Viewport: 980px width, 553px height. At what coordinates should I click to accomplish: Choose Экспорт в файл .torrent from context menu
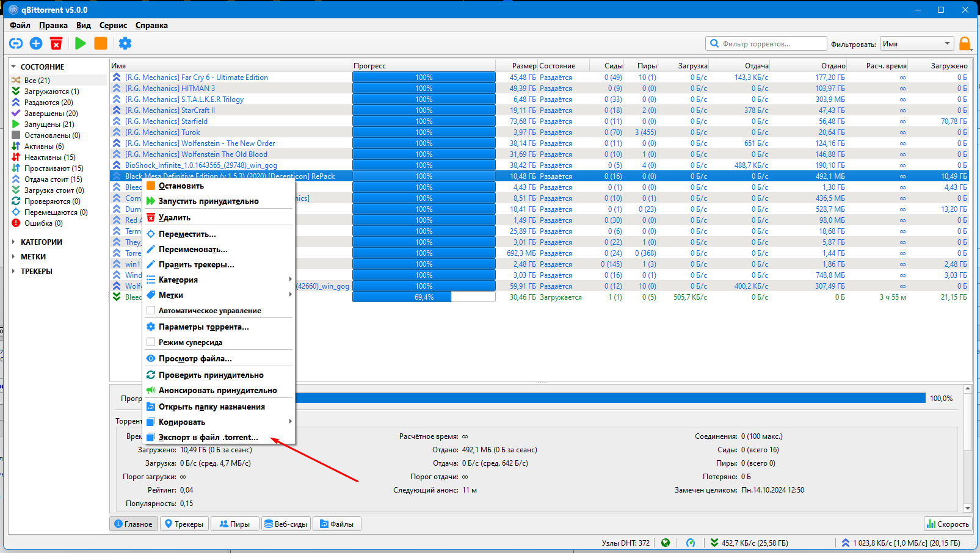pyautogui.click(x=208, y=438)
